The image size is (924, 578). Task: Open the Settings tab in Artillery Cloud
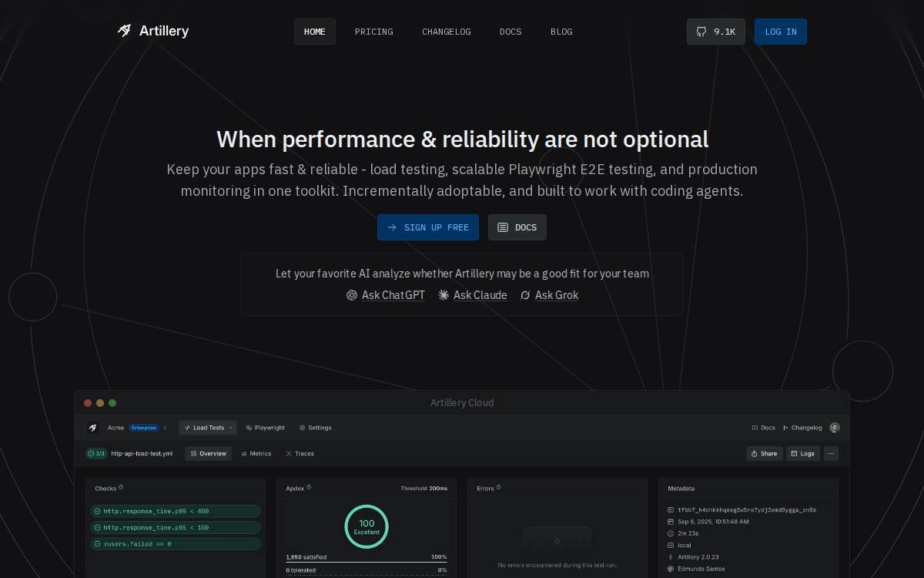[x=316, y=428]
